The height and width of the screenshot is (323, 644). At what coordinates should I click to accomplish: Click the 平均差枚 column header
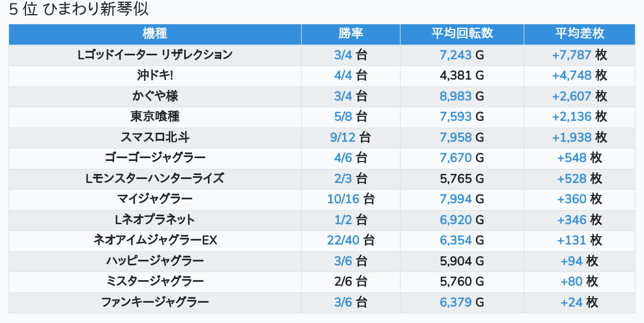pyautogui.click(x=580, y=34)
